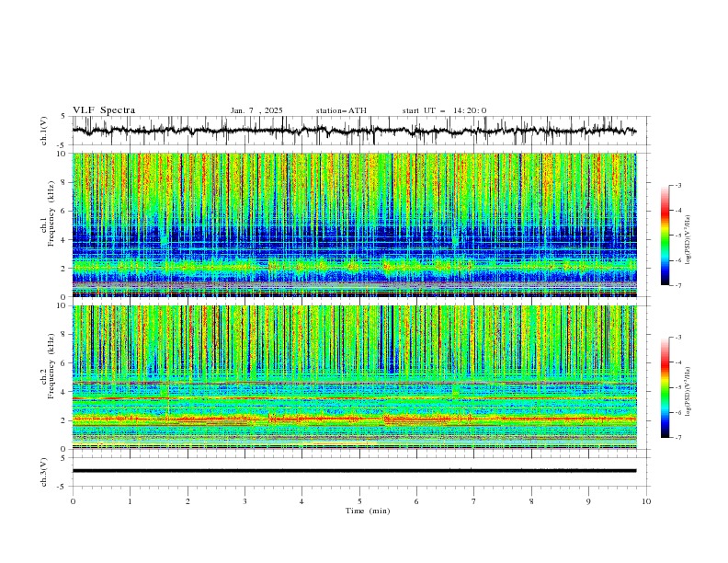Click the 'ch.1(V)' waveform axis label
The height and width of the screenshot is (563, 728).
click(x=44, y=131)
